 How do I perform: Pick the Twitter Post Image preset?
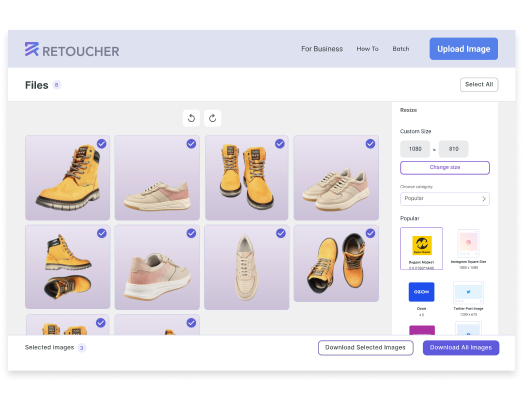pos(468,299)
